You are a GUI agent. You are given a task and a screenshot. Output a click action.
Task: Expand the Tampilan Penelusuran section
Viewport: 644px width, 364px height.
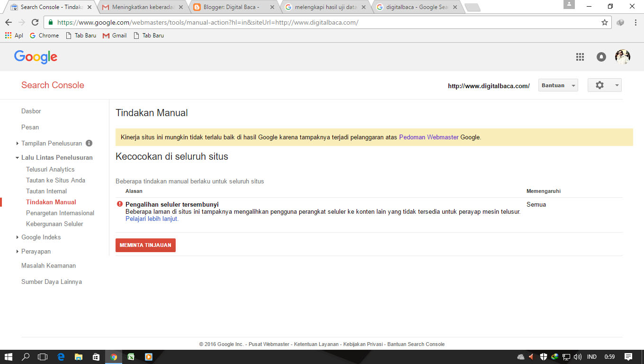point(18,143)
